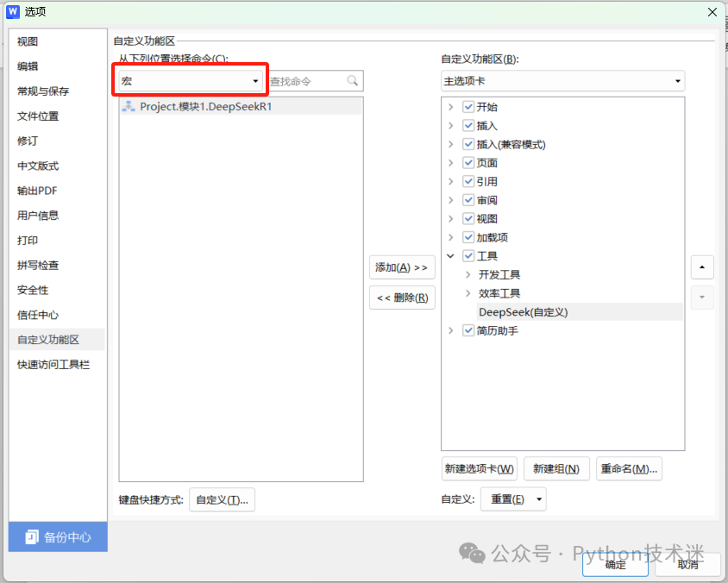Click keyboard shortcut 自定义(T)... button
Image resolution: width=728 pixels, height=583 pixels.
point(222,500)
